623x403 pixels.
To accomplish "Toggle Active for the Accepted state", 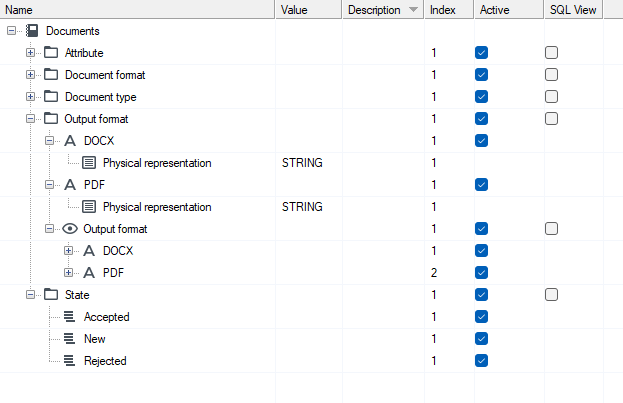I will tap(481, 316).
